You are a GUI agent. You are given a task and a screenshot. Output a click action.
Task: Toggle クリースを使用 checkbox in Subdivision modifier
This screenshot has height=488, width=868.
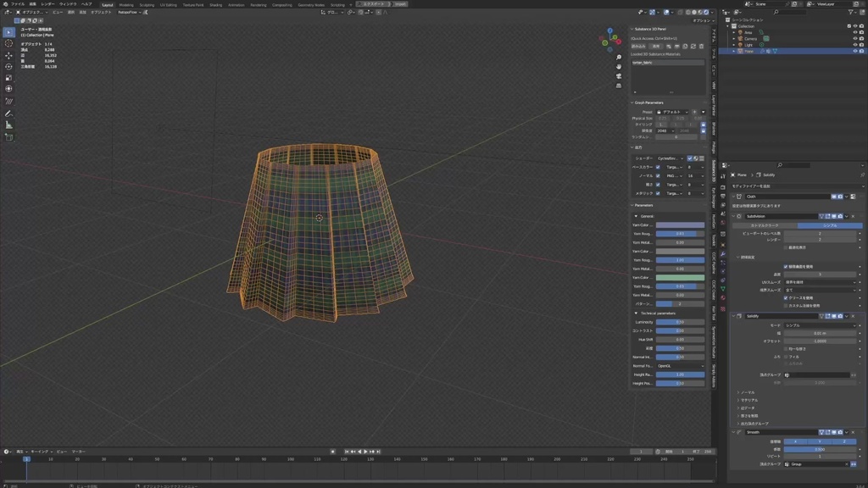[x=786, y=297]
